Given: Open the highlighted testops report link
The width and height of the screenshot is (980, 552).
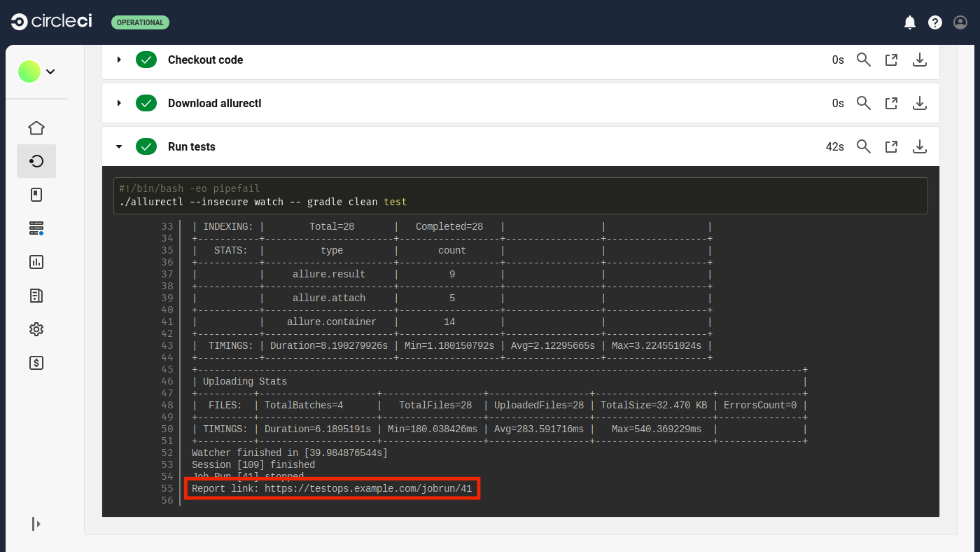Looking at the screenshot, I should point(367,488).
